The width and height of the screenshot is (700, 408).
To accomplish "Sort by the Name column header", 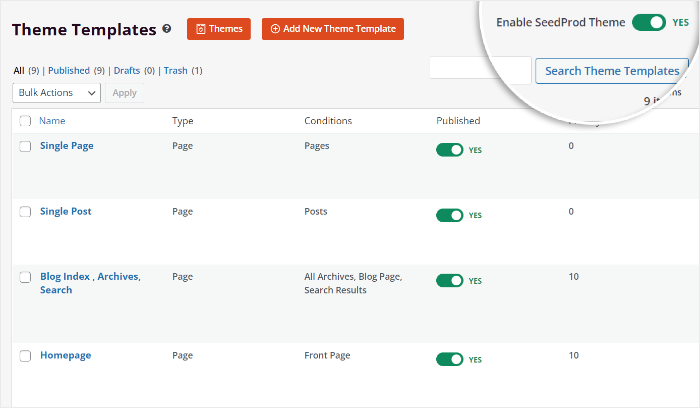I will pos(52,121).
